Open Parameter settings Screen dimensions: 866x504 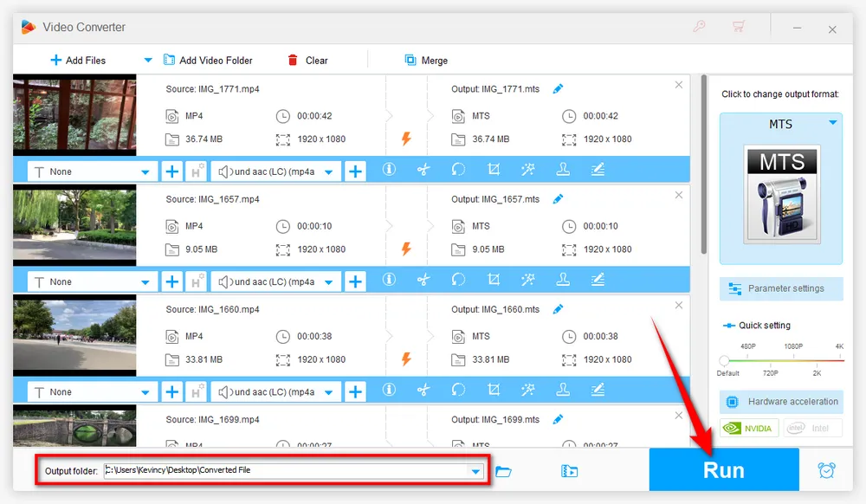pos(781,288)
